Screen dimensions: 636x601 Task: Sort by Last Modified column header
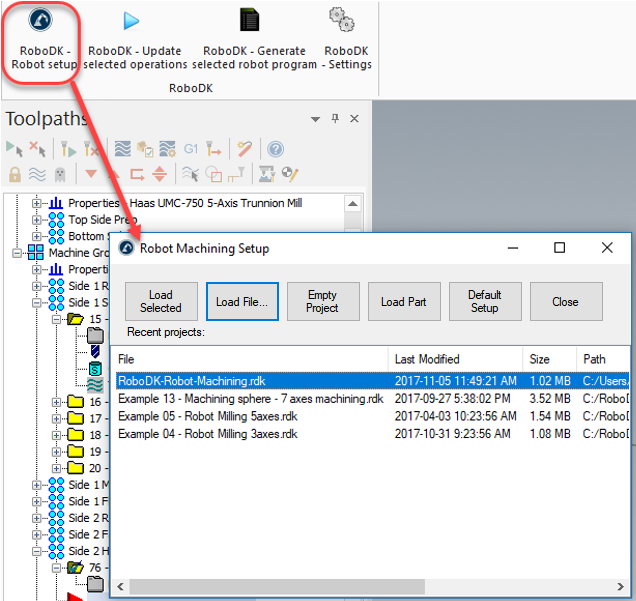(455, 359)
